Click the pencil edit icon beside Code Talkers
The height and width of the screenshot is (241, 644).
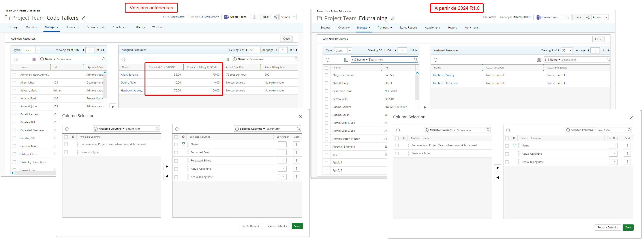(84, 18)
